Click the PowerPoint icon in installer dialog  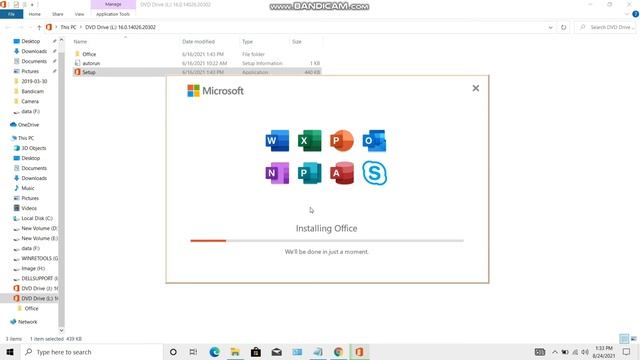pyautogui.click(x=342, y=140)
